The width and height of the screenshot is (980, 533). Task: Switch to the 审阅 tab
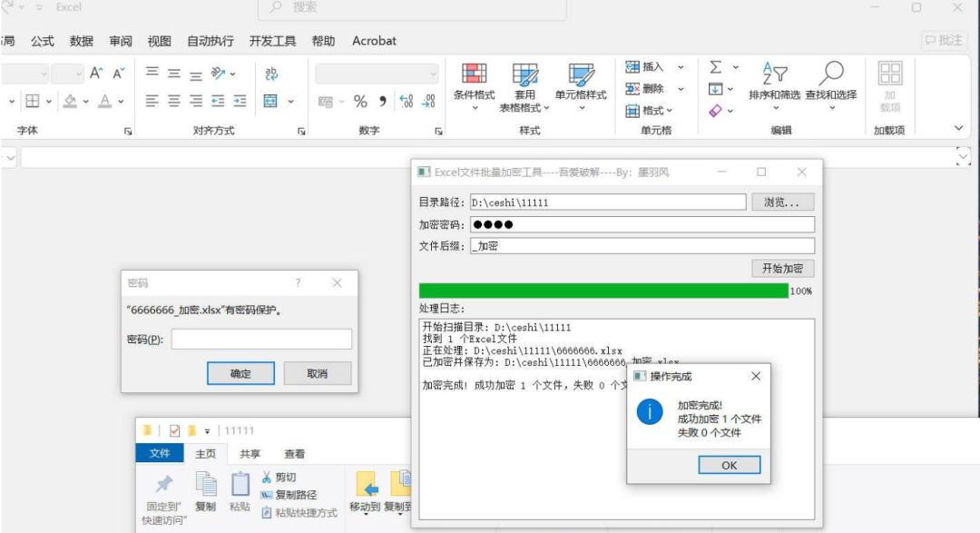click(x=121, y=41)
